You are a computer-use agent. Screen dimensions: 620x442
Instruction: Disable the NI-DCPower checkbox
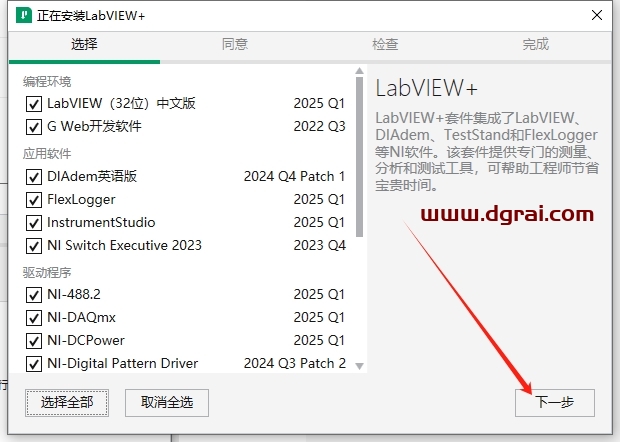pos(34,340)
